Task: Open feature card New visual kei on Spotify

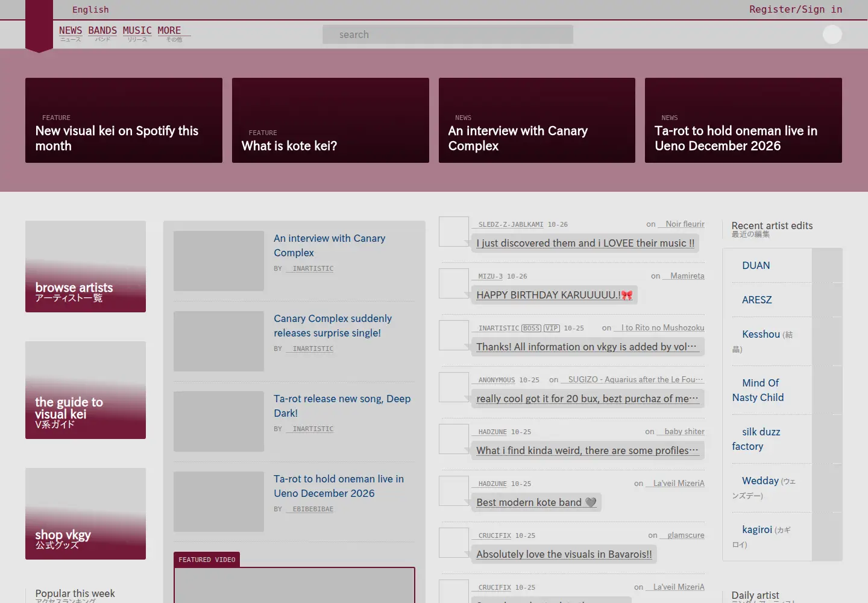Action: (124, 120)
